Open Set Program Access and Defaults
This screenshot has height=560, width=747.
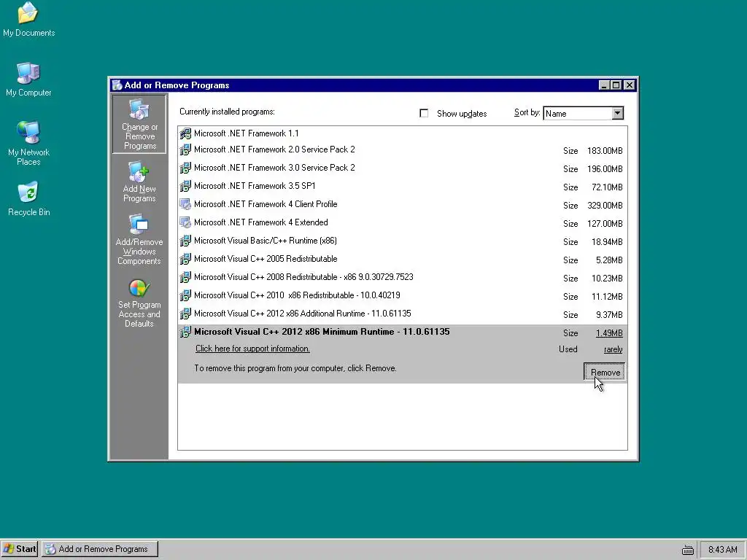[x=139, y=303]
